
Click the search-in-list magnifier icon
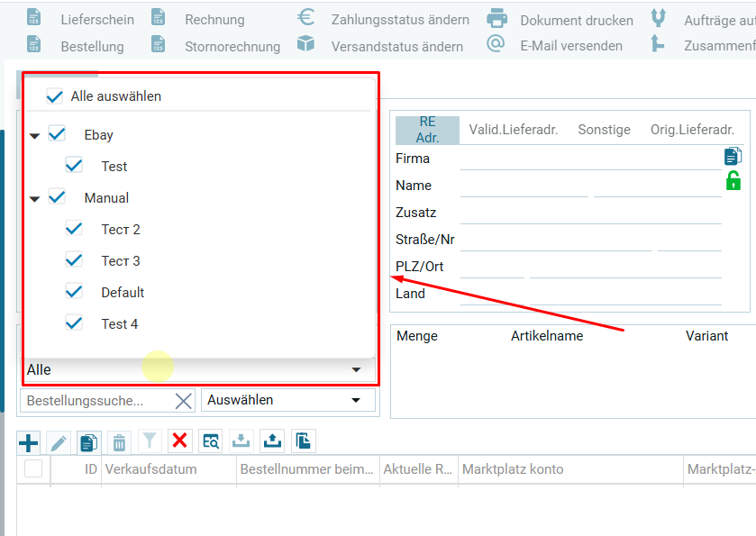point(211,441)
